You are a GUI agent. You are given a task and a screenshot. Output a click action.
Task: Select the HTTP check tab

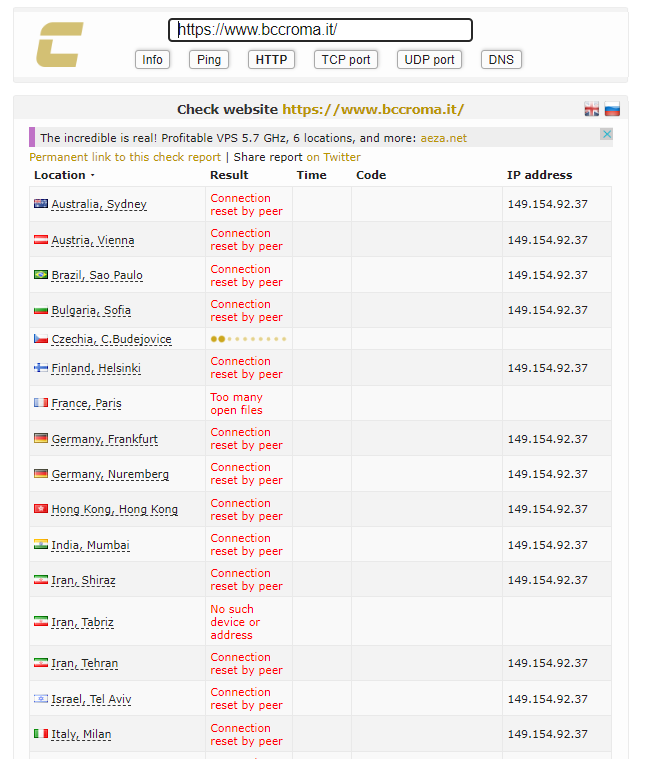(x=271, y=60)
